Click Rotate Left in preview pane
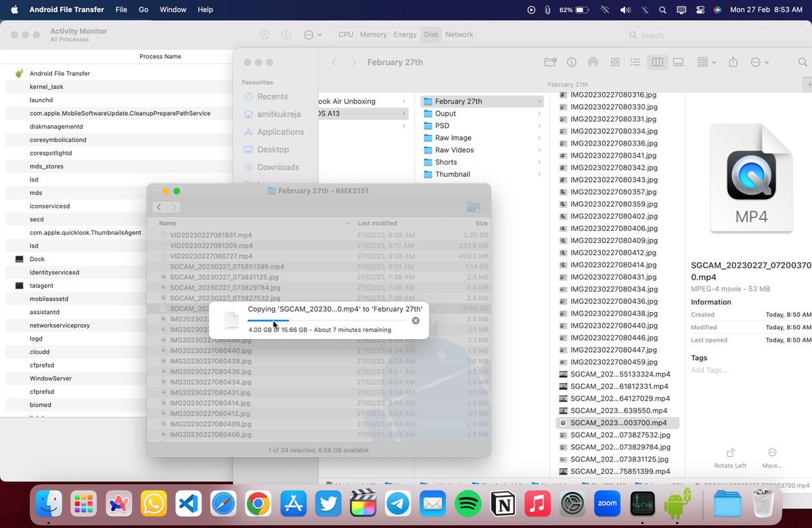 tap(731, 458)
